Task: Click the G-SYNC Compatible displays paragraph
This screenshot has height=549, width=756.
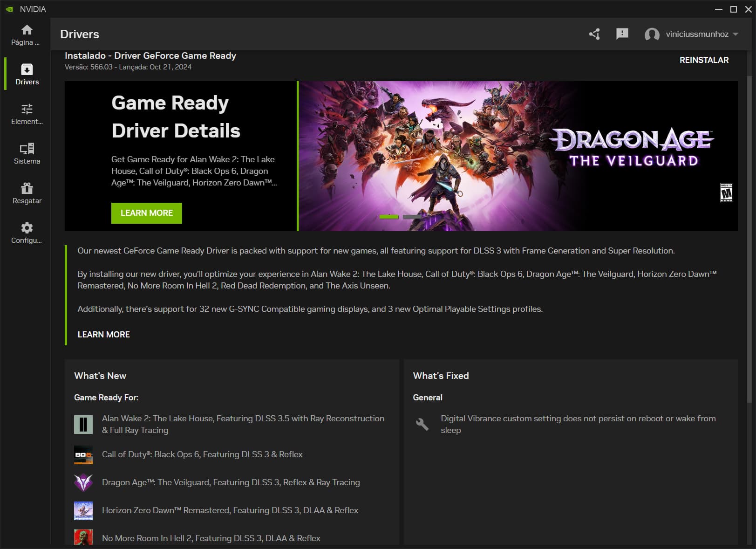Action: [x=310, y=309]
